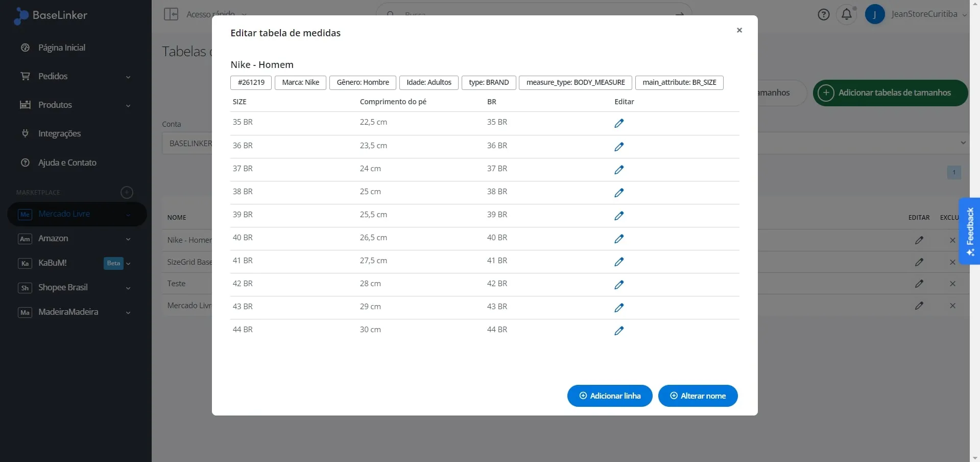980x462 pixels.
Task: Expand the Pedidos menu
Action: [x=76, y=76]
